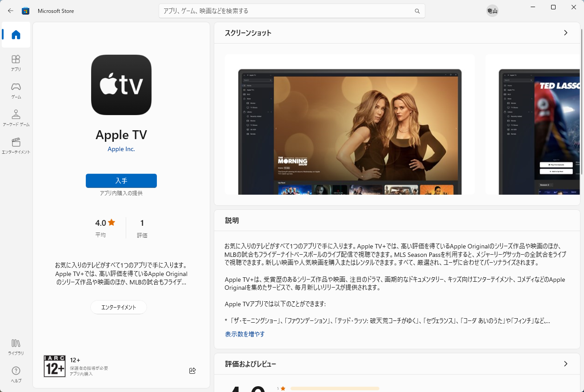Click the 5-star rating progress bar
Image resolution: width=584 pixels, height=392 pixels.
[x=334, y=388]
